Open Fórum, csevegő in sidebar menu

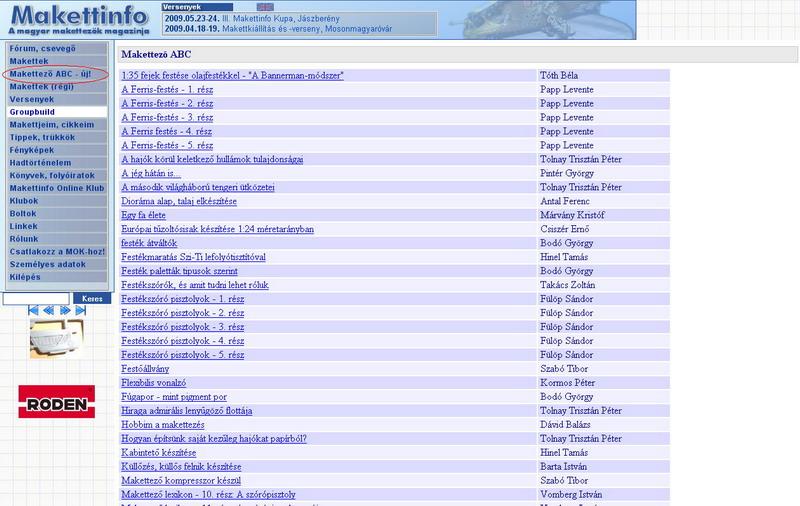41,48
